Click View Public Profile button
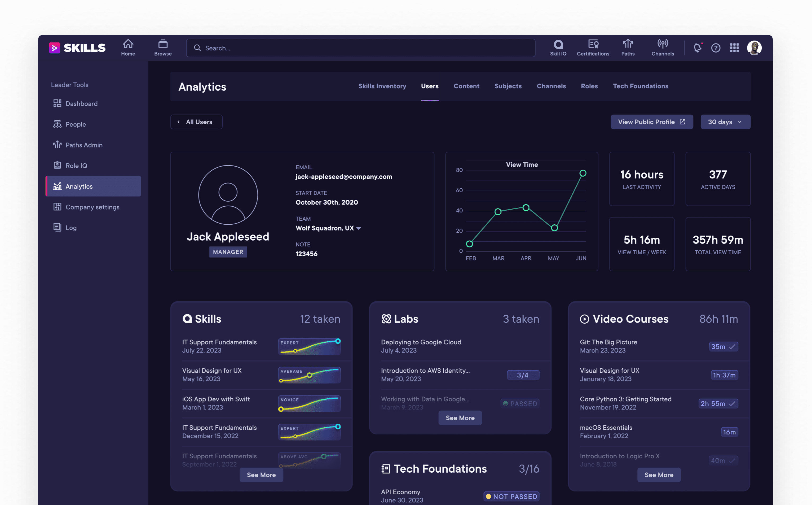The image size is (812, 505). (x=651, y=122)
